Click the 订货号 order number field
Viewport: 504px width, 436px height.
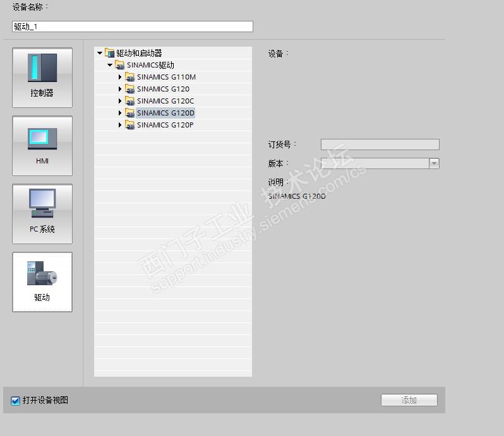click(x=380, y=144)
